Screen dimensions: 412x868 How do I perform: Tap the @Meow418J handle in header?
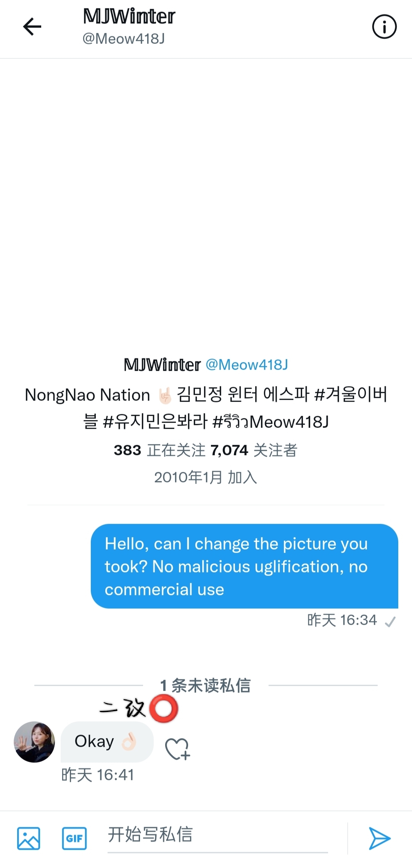[124, 39]
